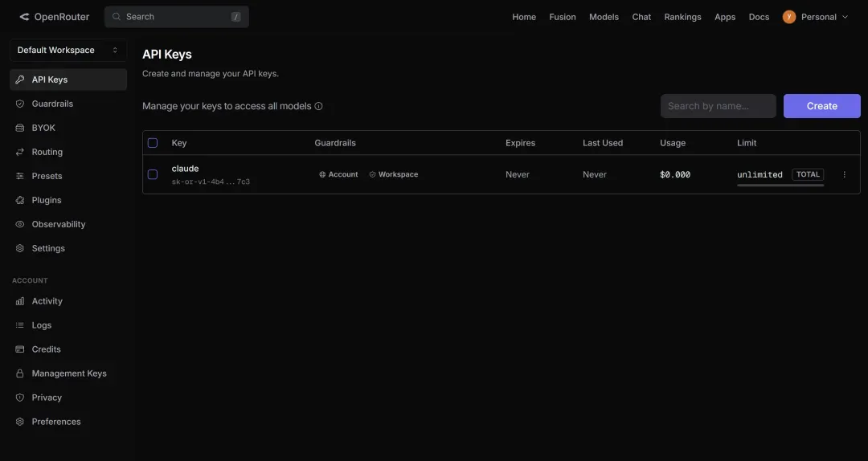Click 'Create and manage your API keys.' text
The image size is (868, 461).
click(x=211, y=74)
